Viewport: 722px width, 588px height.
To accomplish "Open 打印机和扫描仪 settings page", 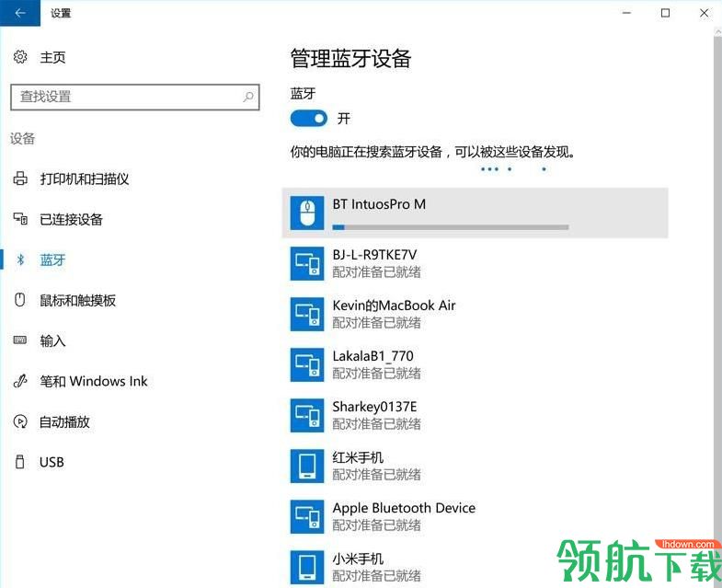I will [85, 179].
